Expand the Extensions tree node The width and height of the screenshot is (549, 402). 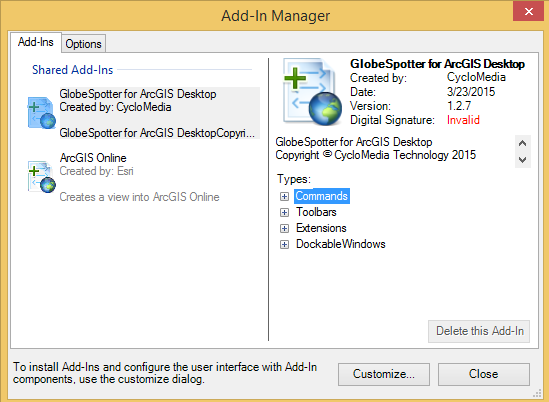coord(284,228)
